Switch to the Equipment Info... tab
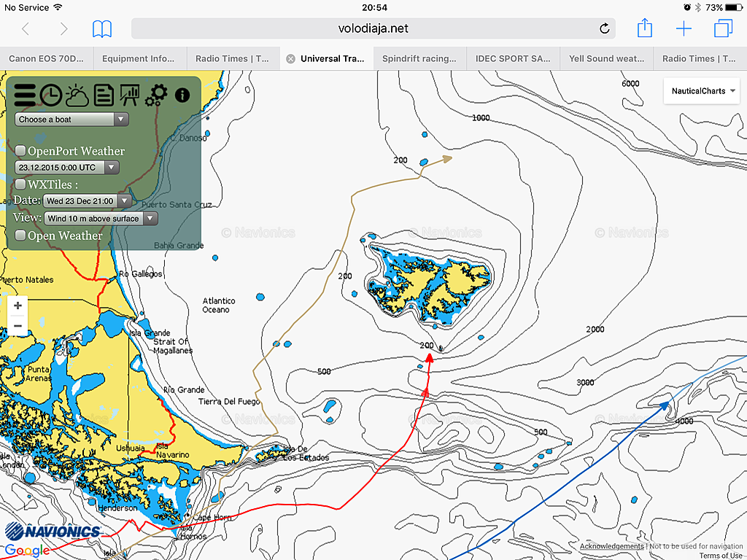This screenshot has height=560, width=747. tap(139, 58)
